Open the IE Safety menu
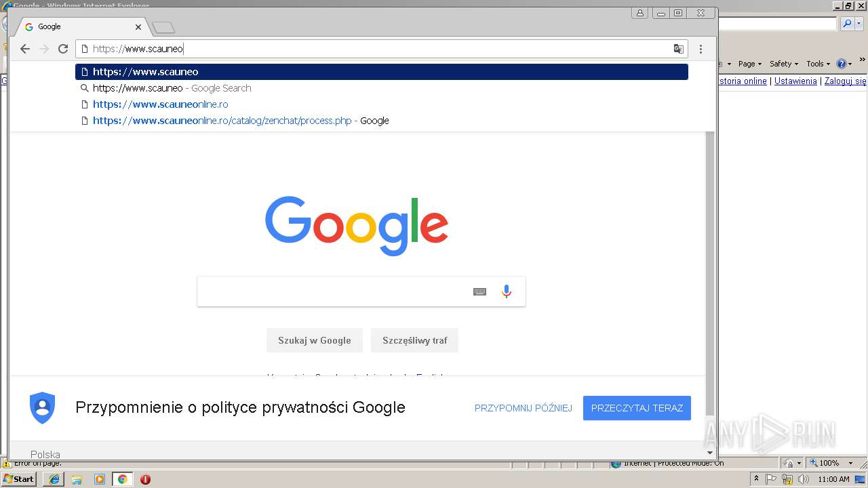The height and width of the screenshot is (488, 868). [784, 64]
